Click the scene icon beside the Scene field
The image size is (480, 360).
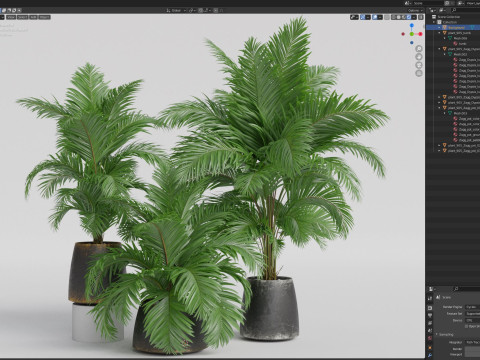tap(407, 3)
